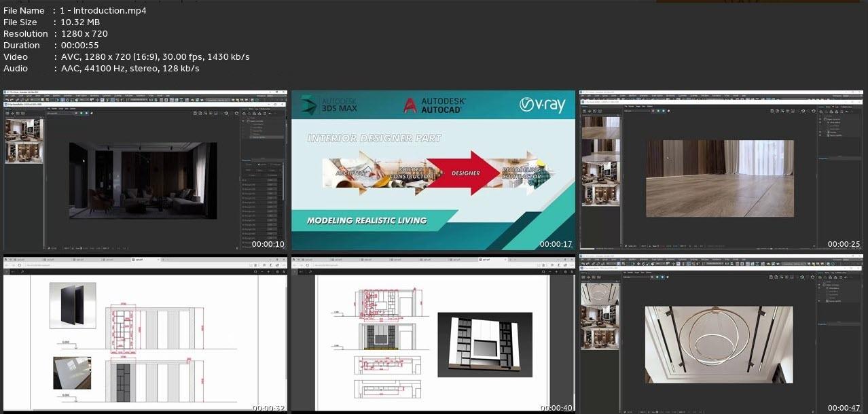Click the '00:00:25' timestamp
Image resolution: width=868 pixels, height=414 pixels.
(844, 244)
